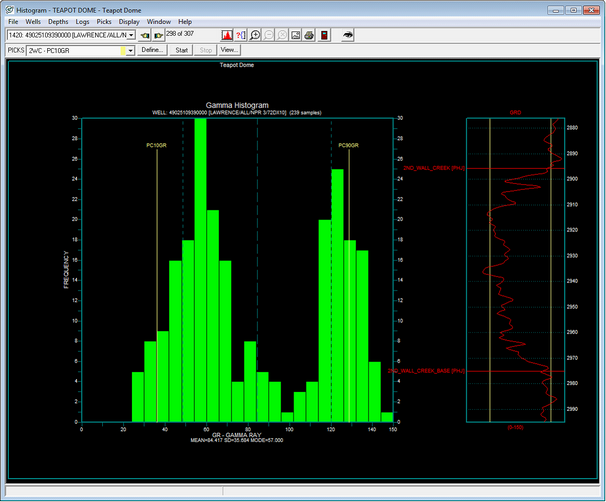Click the View... button
The height and width of the screenshot is (502, 606).
click(229, 50)
